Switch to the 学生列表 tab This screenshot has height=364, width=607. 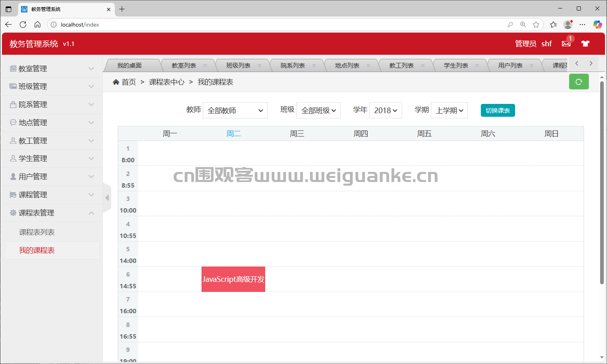pyautogui.click(x=455, y=65)
